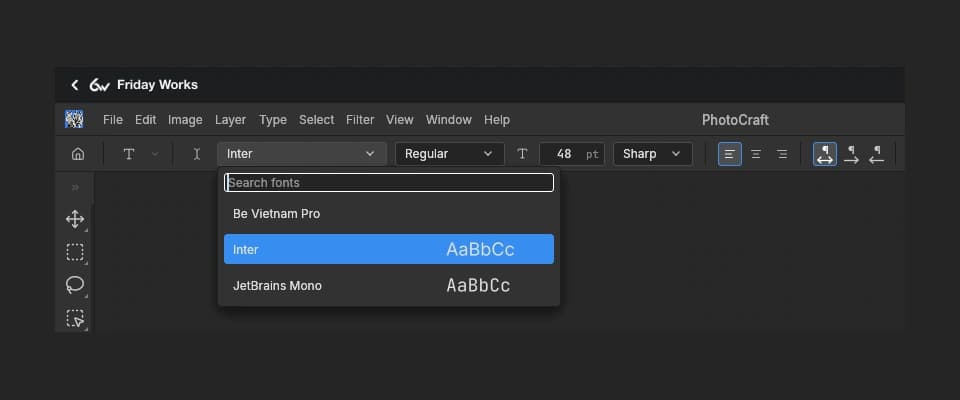Viewport: 960px width, 400px height.
Task: Click the PhotoCraft title text
Action: (x=735, y=120)
